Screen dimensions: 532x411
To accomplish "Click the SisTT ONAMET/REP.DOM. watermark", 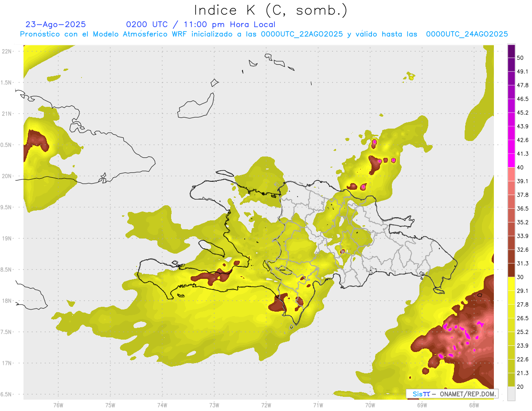I will click(x=452, y=394).
